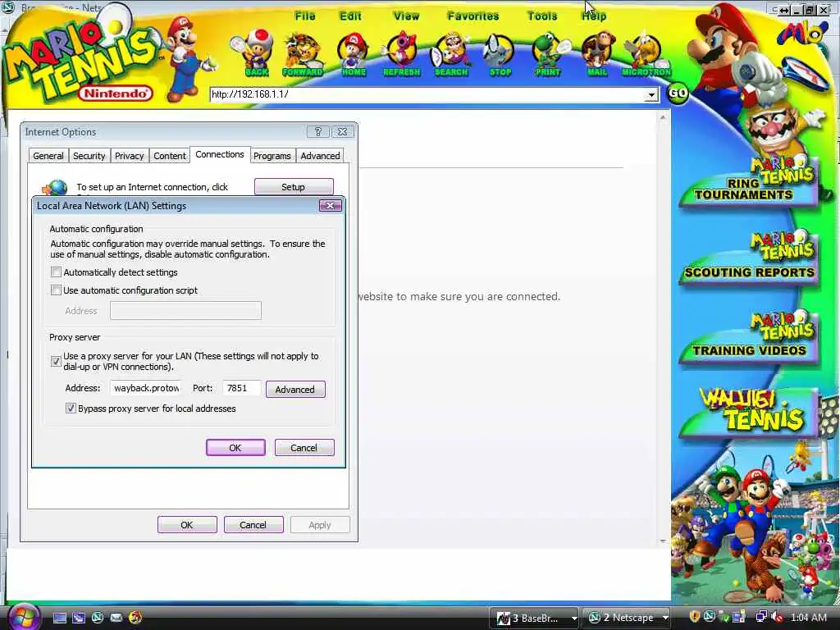The width and height of the screenshot is (840, 630).
Task: Click Advanced button beside the proxy port
Action: click(295, 390)
